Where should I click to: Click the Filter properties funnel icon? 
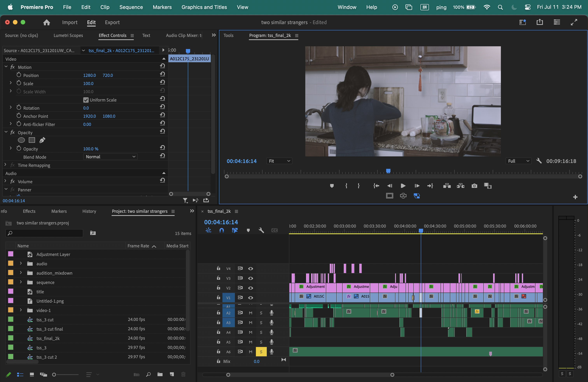tap(185, 200)
